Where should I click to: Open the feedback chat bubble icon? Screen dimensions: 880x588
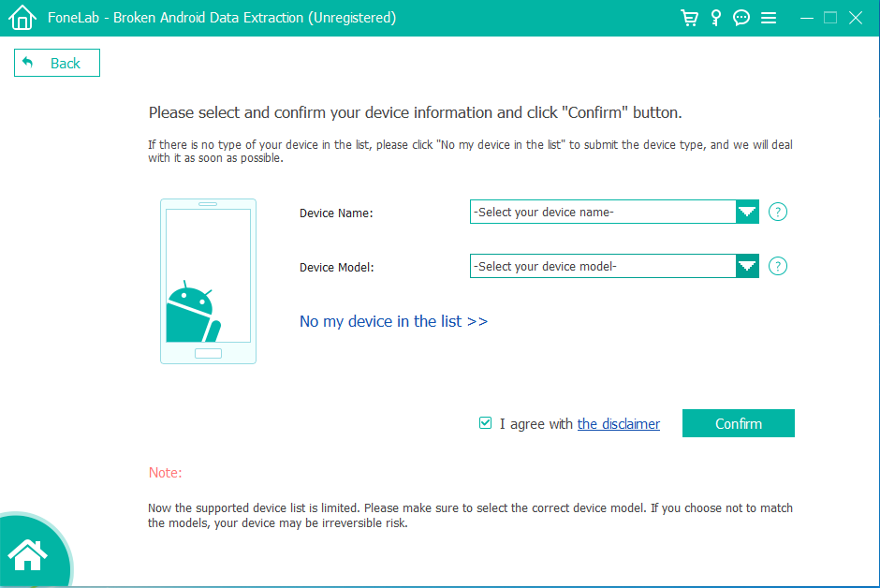[x=741, y=18]
